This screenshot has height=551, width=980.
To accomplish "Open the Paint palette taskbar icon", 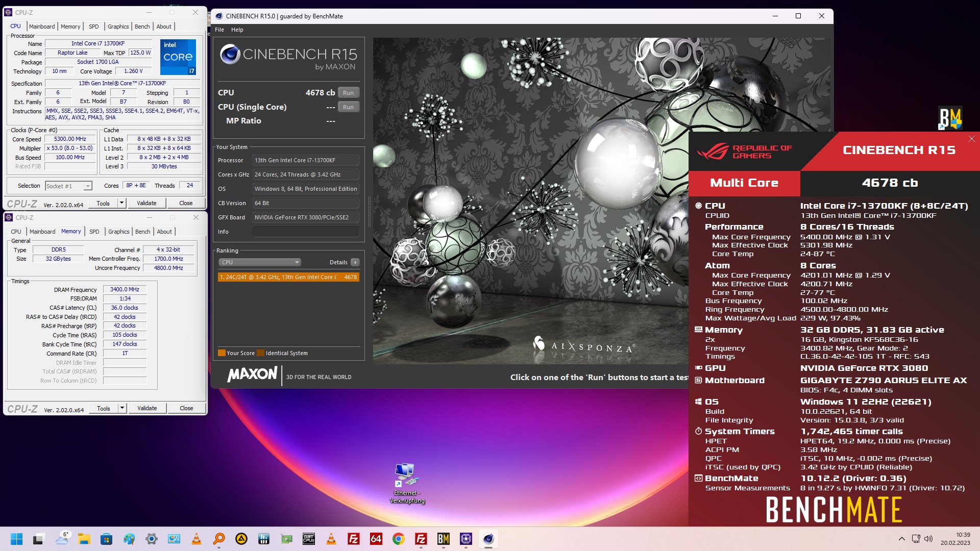I will tap(129, 539).
